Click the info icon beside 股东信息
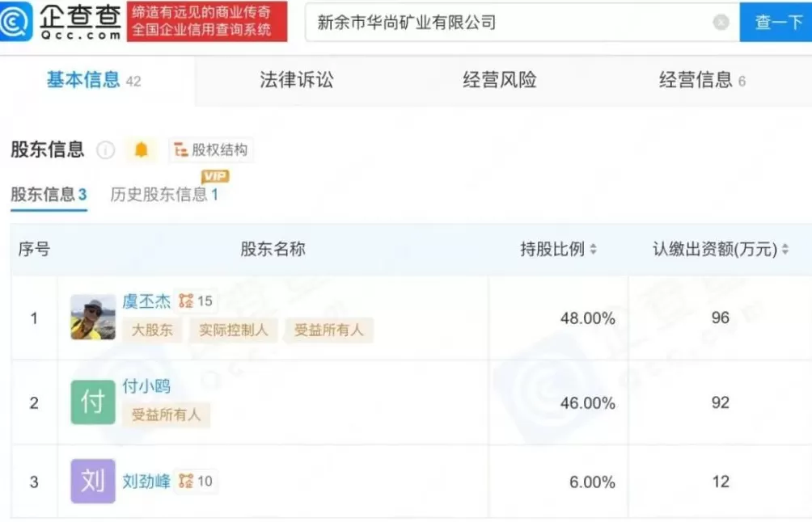Image resolution: width=812 pixels, height=522 pixels. tap(105, 149)
